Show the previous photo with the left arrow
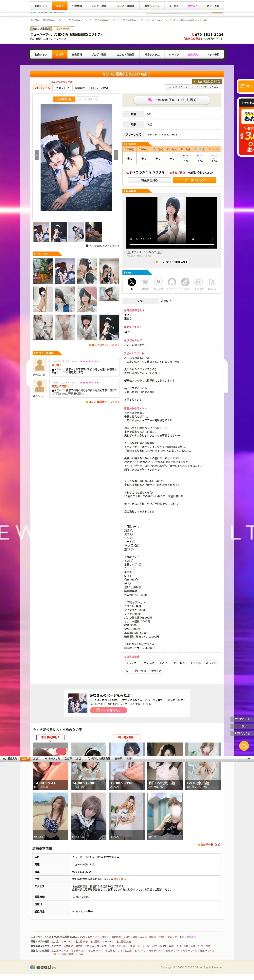254x980 pixels. tap(37, 154)
